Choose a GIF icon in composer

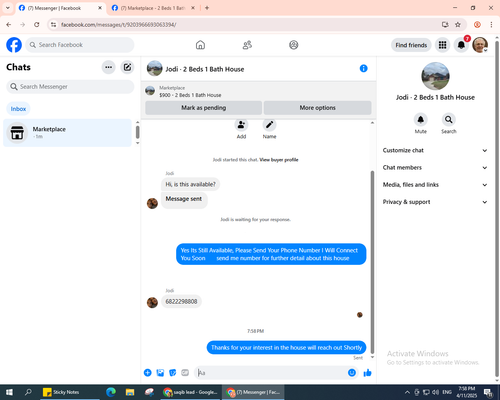coord(185,373)
